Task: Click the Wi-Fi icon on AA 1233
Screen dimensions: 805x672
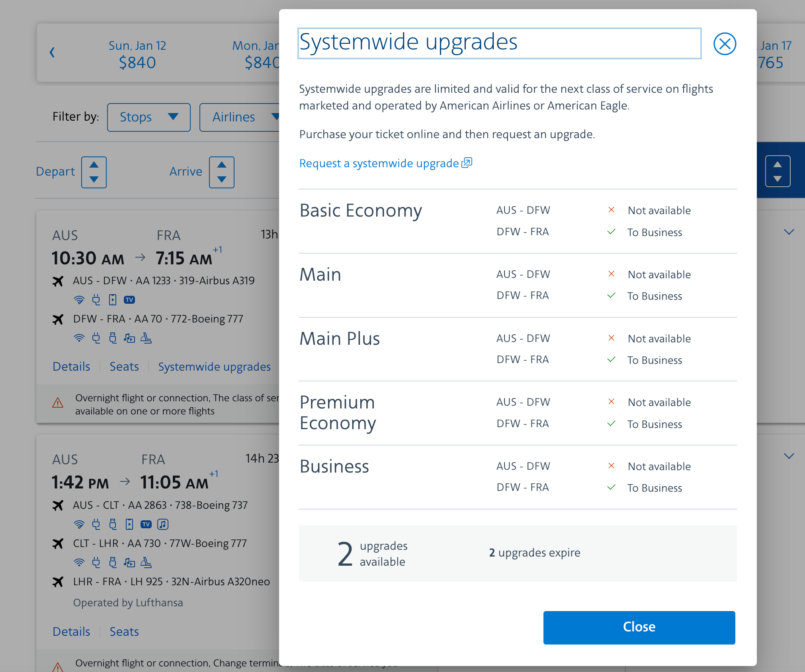Action: pyautogui.click(x=79, y=300)
